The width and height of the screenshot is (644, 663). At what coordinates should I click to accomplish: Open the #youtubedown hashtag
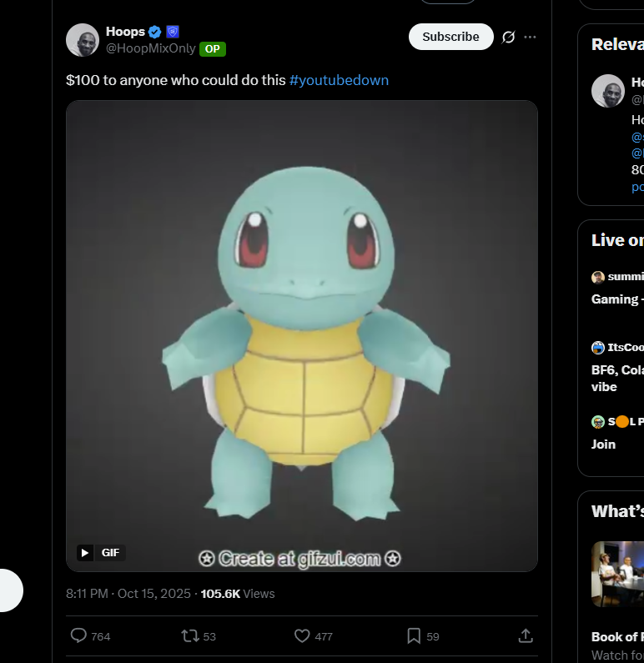[x=339, y=80]
